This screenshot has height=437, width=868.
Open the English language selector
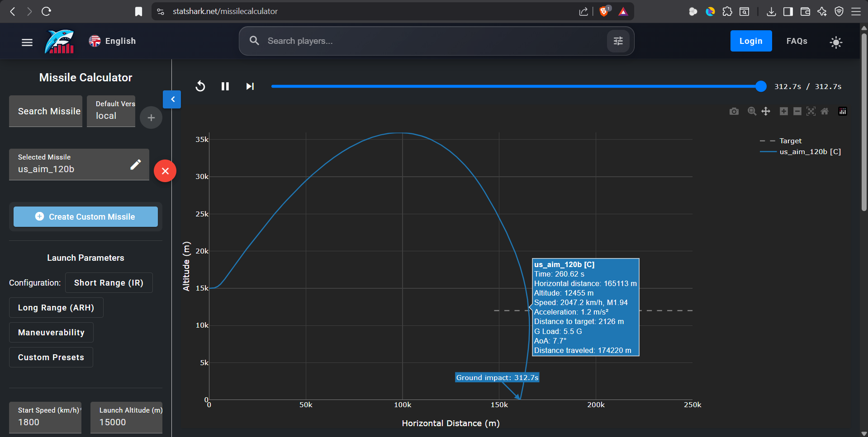[112, 41]
